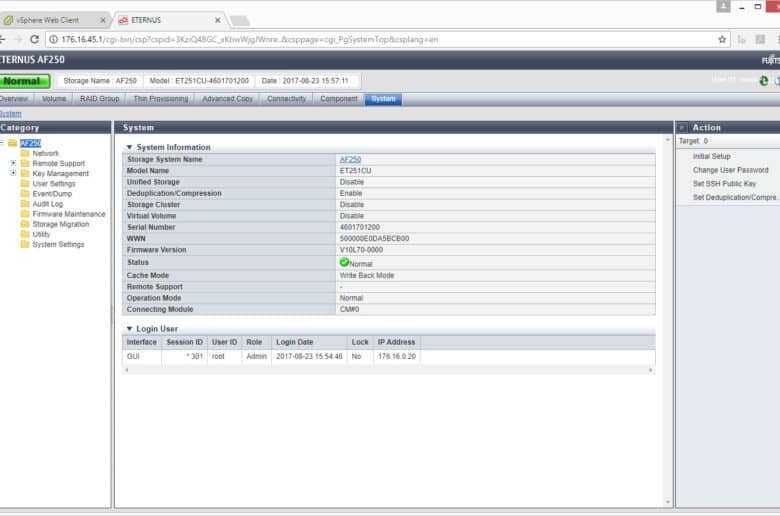Click the firmware version V10L70-0000
Image resolution: width=780 pixels, height=516 pixels.
pos(361,250)
